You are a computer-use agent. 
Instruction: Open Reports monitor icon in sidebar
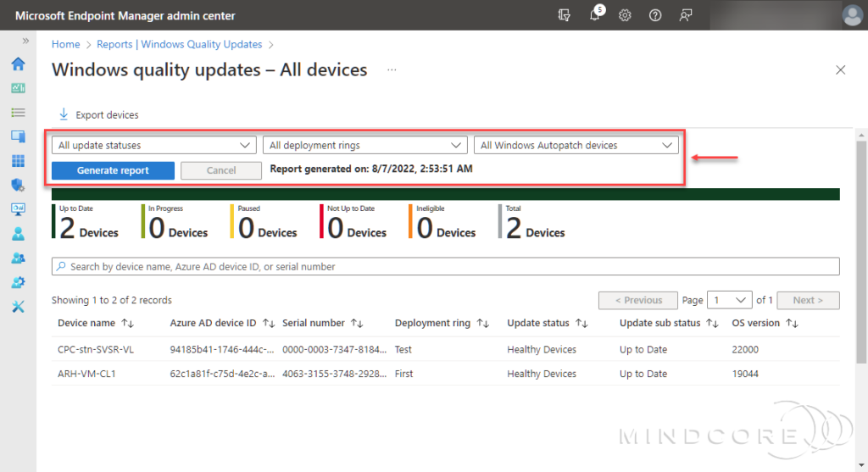(x=19, y=209)
